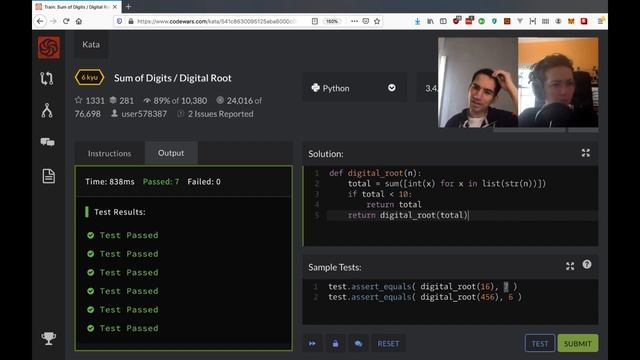This screenshot has height=360, width=640.
Task: Click the address bar URL field
Action: click(216, 21)
